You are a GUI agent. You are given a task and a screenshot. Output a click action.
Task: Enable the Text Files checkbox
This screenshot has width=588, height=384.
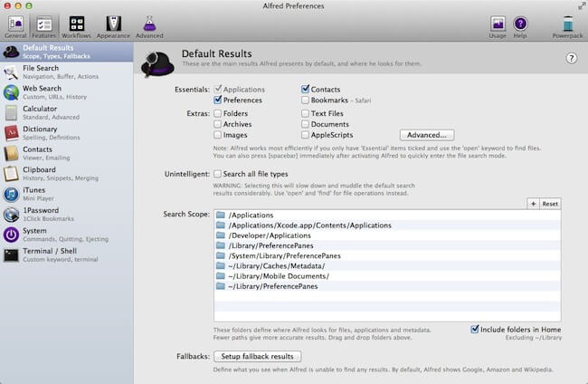click(x=305, y=113)
